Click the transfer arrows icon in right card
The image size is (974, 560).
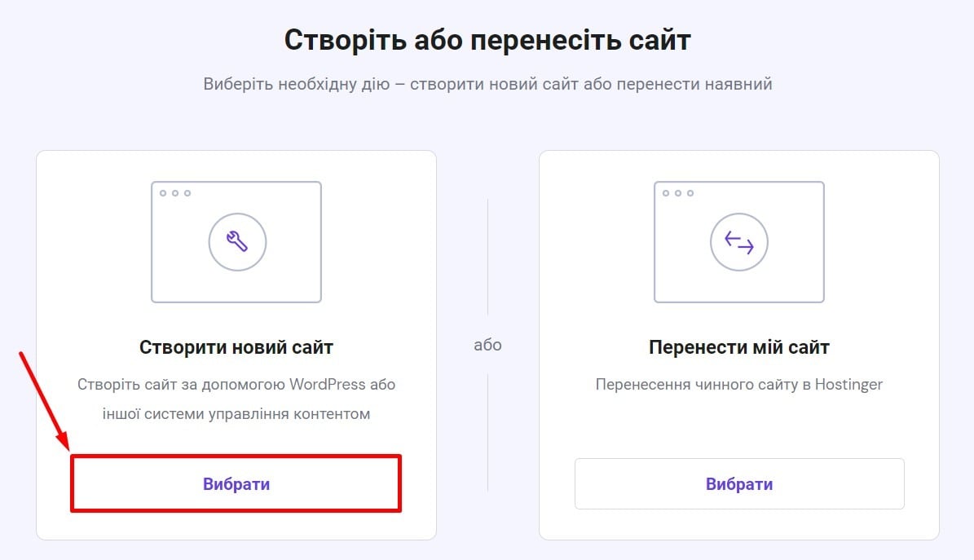click(739, 242)
